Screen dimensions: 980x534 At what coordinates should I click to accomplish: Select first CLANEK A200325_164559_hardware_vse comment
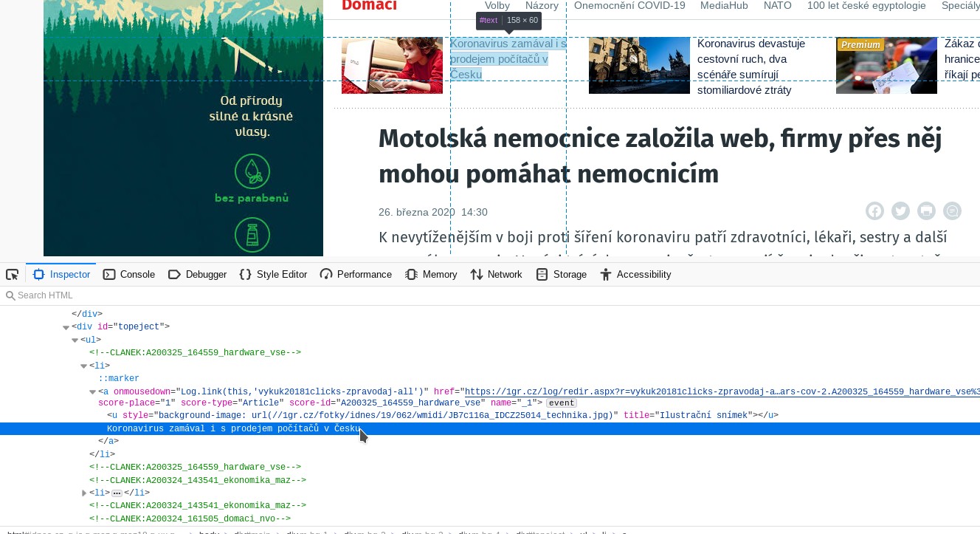tap(490, 352)
